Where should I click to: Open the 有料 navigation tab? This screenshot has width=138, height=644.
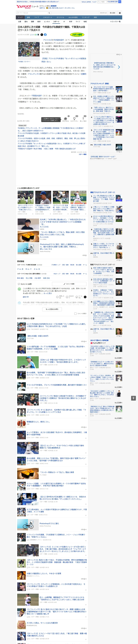pyautogui.click(x=95, y=17)
